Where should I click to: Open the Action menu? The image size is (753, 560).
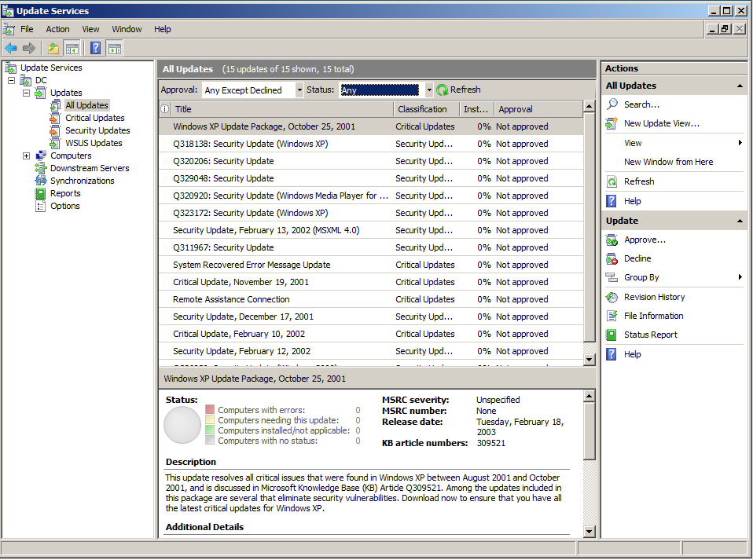coord(57,29)
